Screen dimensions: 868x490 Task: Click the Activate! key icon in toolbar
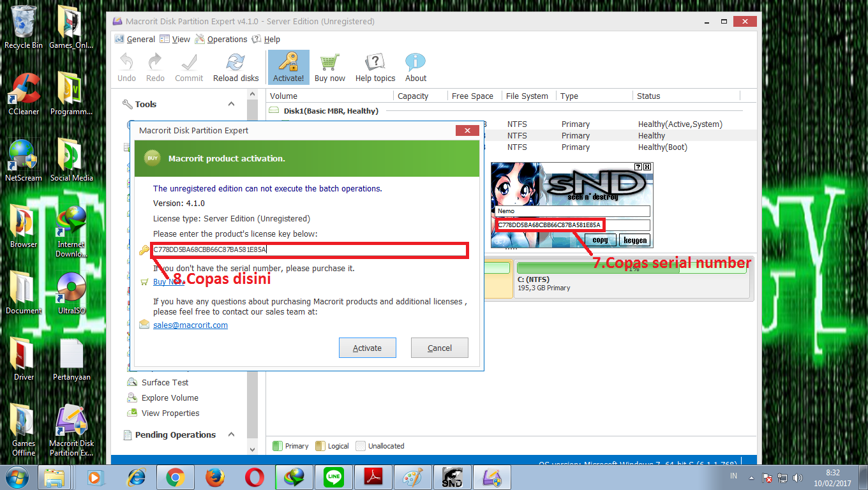[x=288, y=63]
